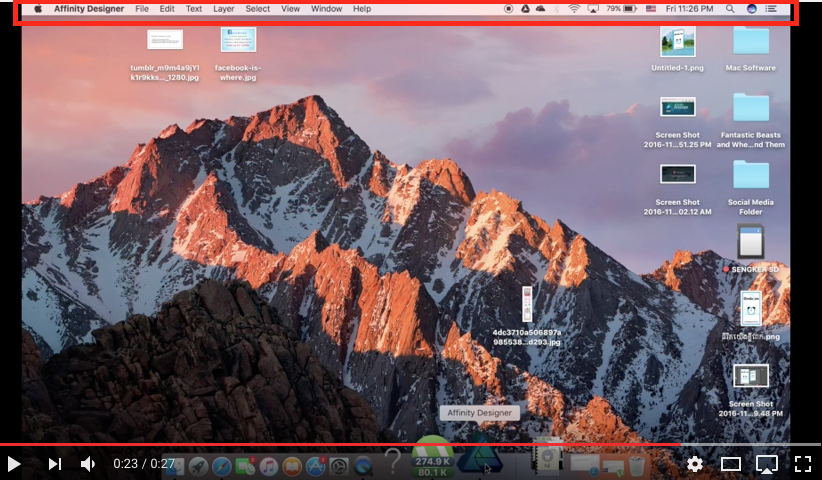
Task: Open the View menu
Action: click(x=290, y=9)
